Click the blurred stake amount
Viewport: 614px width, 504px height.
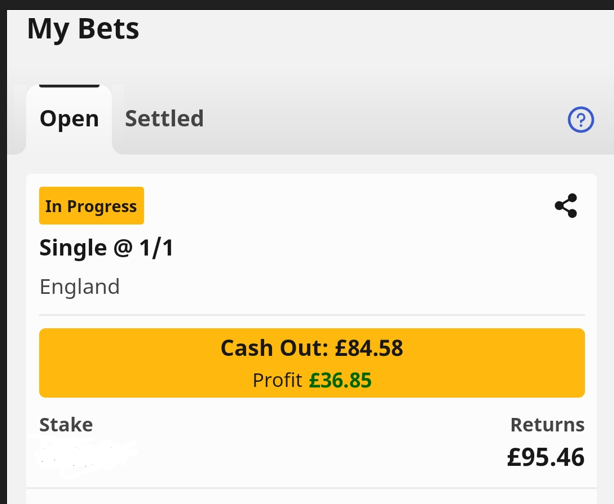click(x=86, y=457)
